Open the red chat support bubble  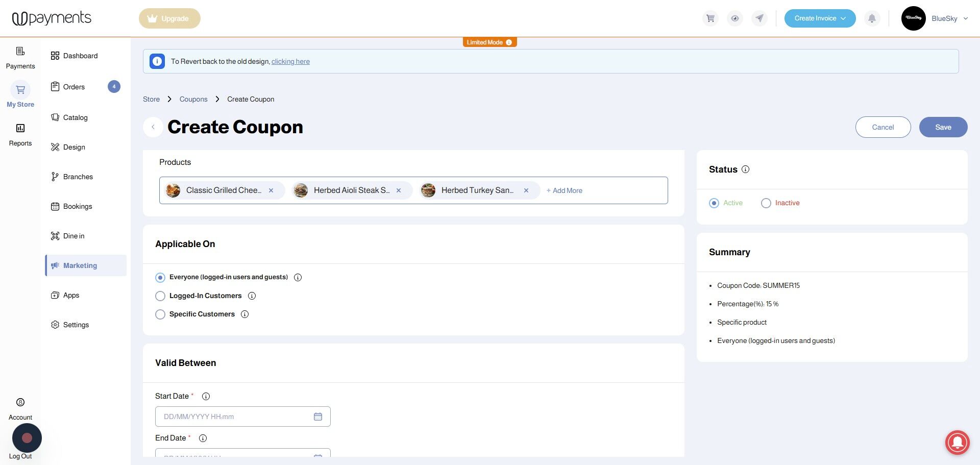958,442
